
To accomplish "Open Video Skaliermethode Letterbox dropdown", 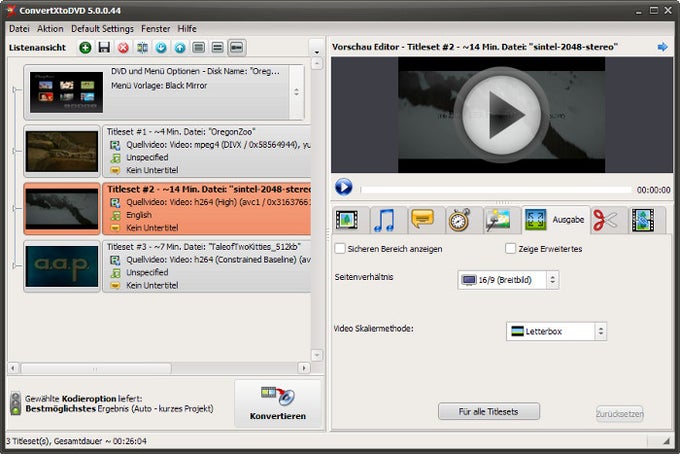I will [x=556, y=331].
